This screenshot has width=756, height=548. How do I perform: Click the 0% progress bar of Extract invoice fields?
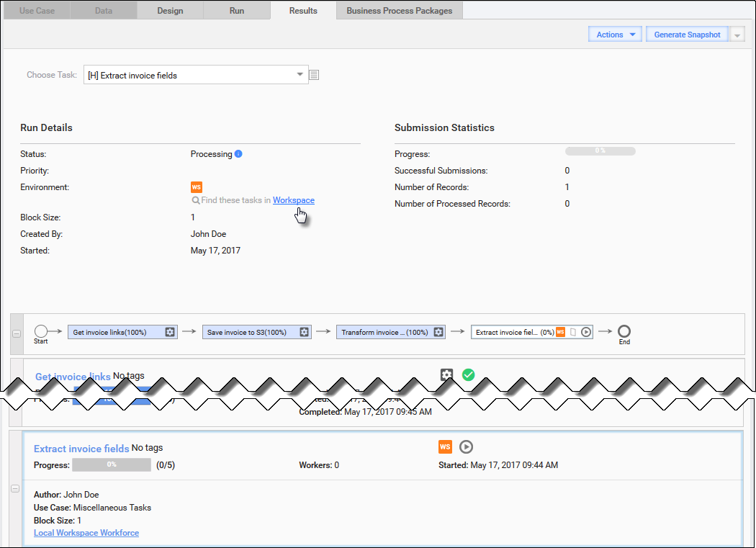112,464
